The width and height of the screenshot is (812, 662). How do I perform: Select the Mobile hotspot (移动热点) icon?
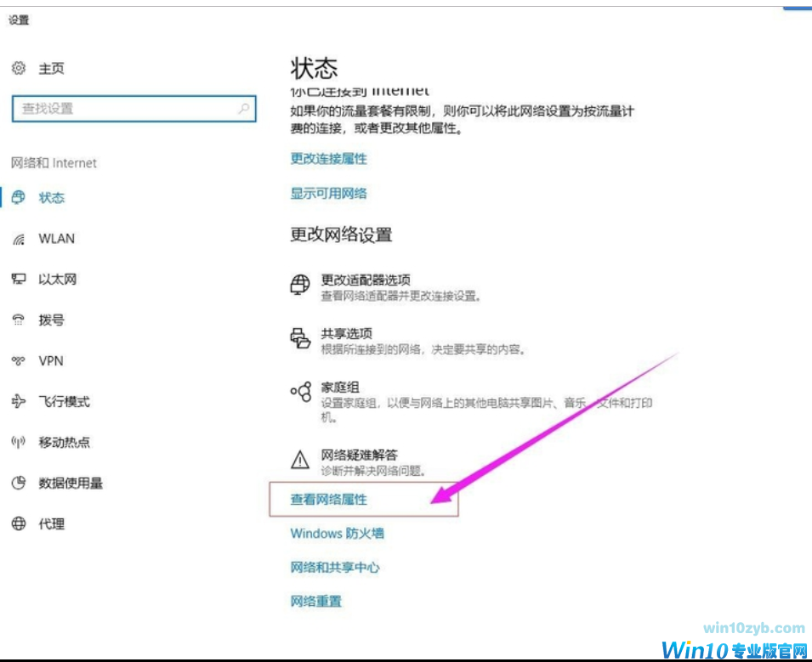19,442
